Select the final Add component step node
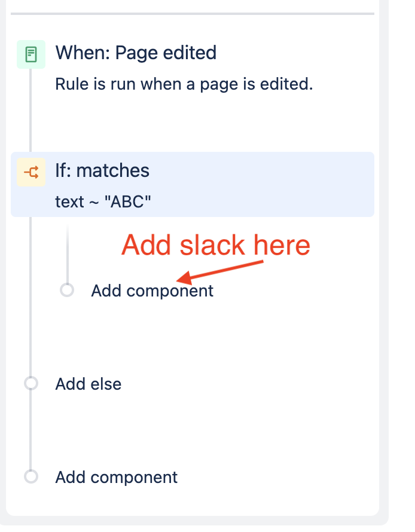Screen dimensions: 415x532 pyautogui.click(x=115, y=477)
